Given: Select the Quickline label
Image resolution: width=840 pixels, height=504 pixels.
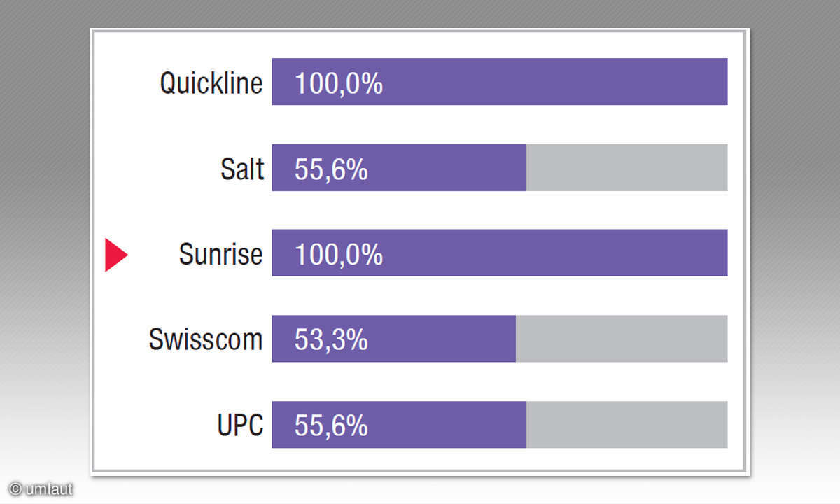Looking at the screenshot, I should click(x=211, y=83).
